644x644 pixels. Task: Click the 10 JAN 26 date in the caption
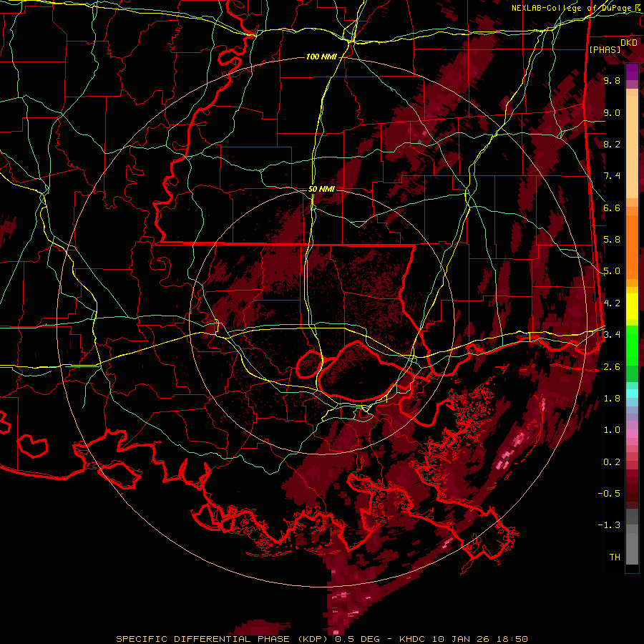[460, 639]
